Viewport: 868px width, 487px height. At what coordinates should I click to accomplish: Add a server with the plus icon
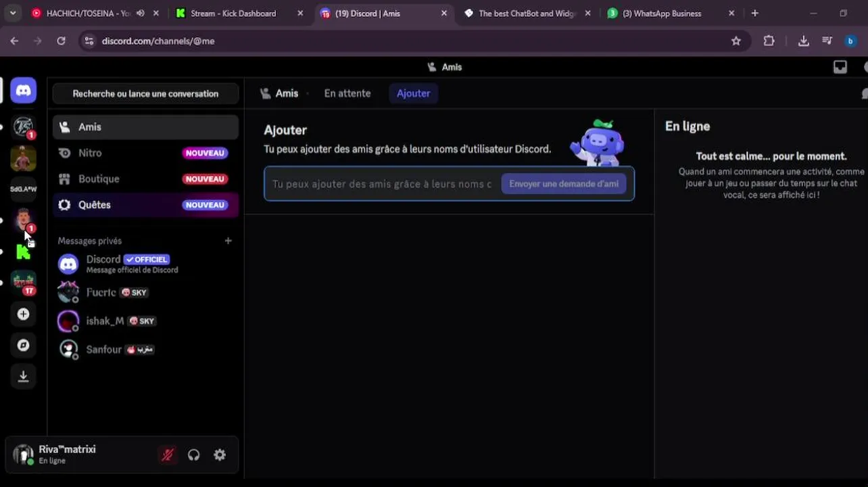pos(23,314)
